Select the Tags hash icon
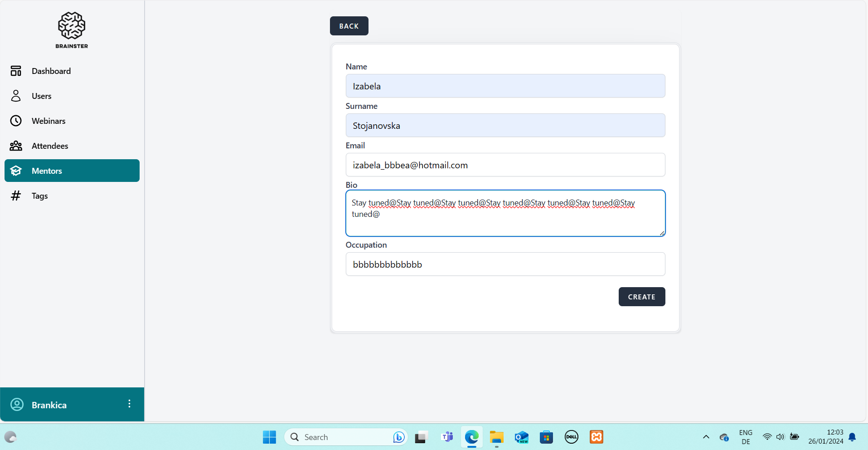Screen dimensions: 868x450 tap(16, 196)
